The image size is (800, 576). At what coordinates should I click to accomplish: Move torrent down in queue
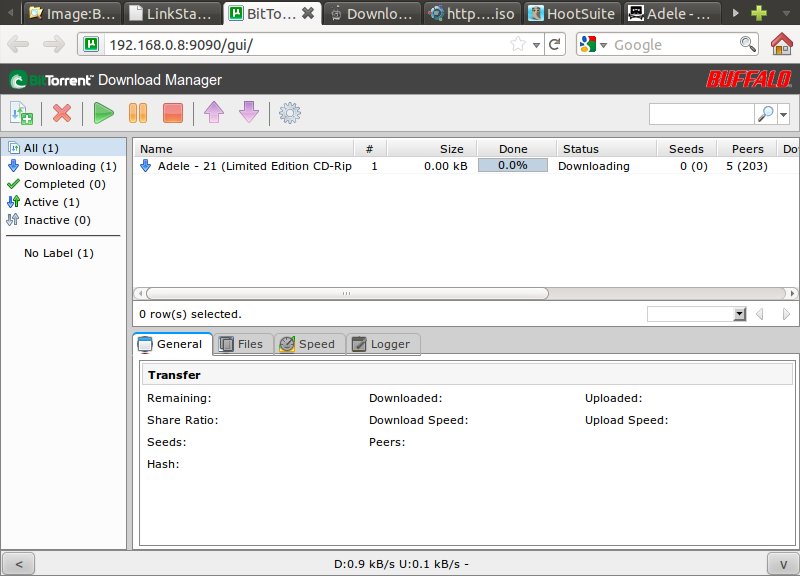click(248, 114)
